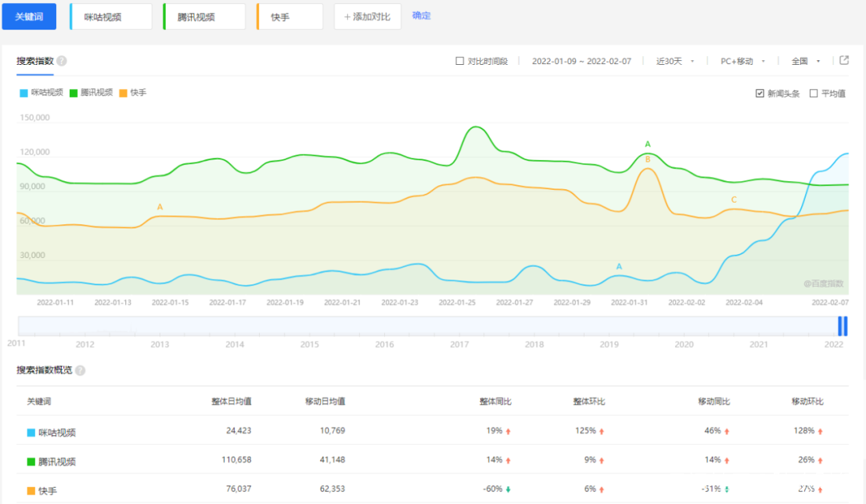Image resolution: width=866 pixels, height=504 pixels.
Task: Open green news marker A on 腾讯视频 line
Action: coord(648,144)
